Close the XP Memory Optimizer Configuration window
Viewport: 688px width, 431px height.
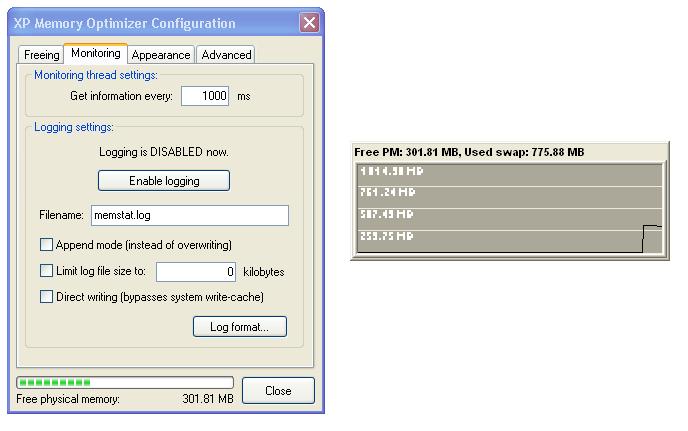point(309,22)
